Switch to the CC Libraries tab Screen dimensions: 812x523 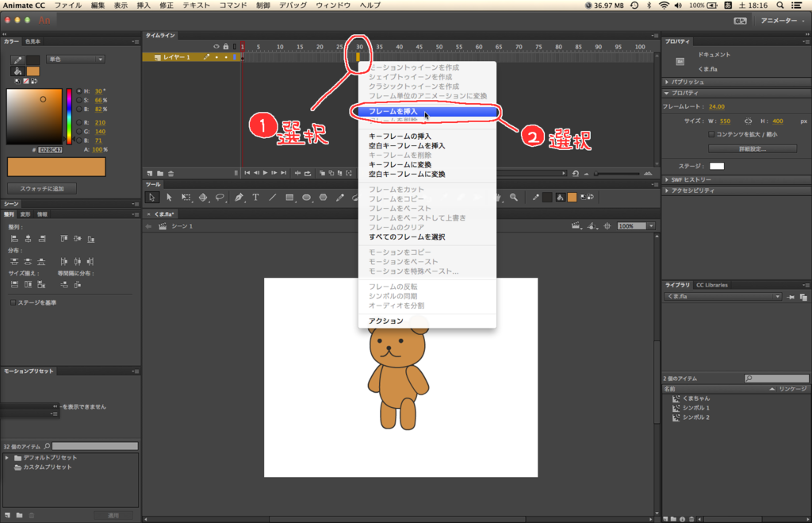point(711,285)
